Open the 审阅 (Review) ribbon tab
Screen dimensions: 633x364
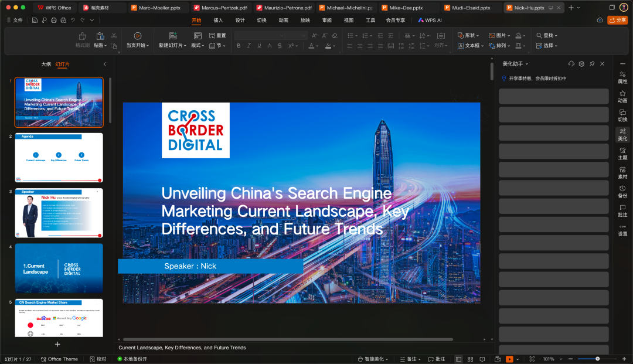tap(326, 20)
